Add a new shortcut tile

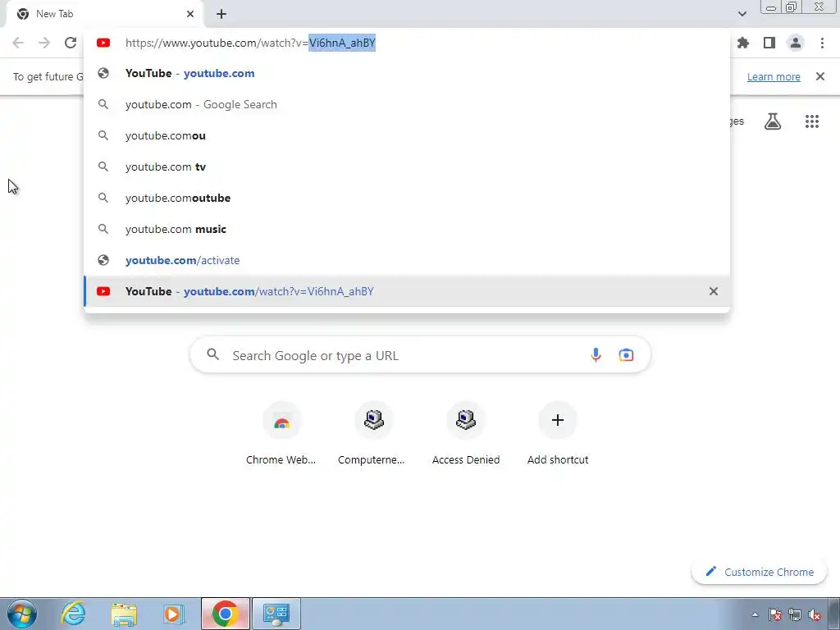click(558, 433)
